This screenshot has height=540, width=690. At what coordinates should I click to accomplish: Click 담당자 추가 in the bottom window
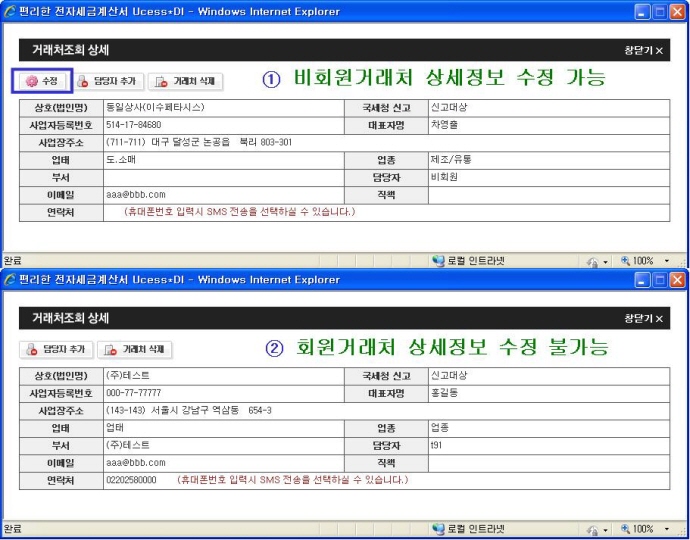57,350
